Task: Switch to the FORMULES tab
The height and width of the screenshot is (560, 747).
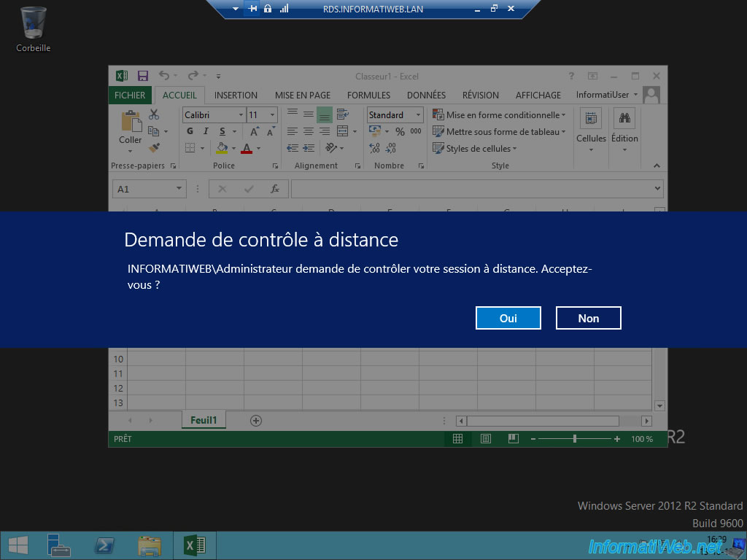Action: tap(368, 96)
